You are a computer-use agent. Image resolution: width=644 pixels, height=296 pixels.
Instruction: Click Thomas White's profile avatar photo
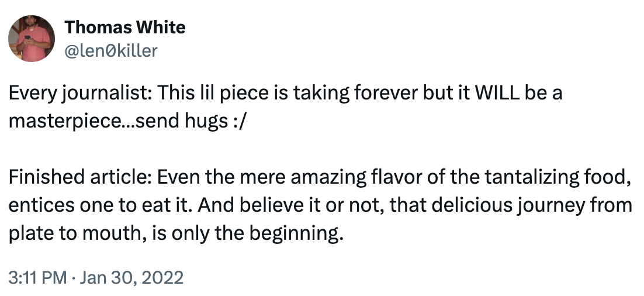pos(29,39)
